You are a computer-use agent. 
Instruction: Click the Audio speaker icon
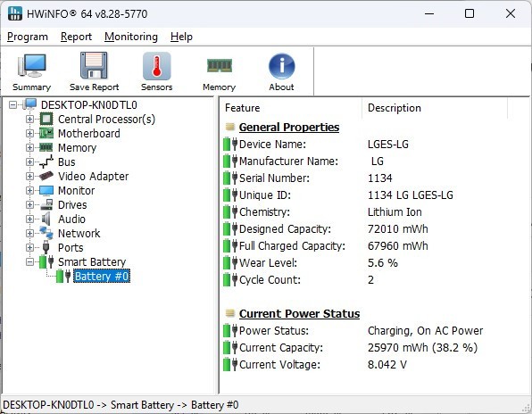click(46, 219)
